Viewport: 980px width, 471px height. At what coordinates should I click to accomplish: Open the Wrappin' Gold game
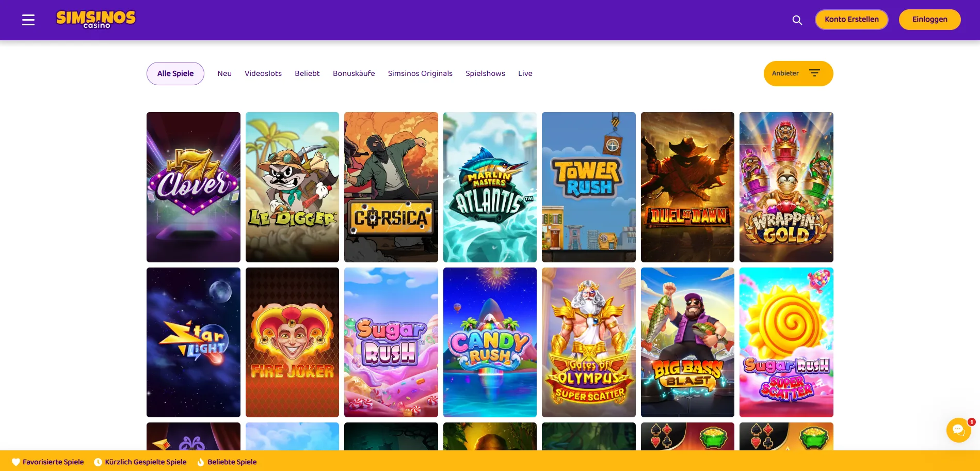click(786, 187)
